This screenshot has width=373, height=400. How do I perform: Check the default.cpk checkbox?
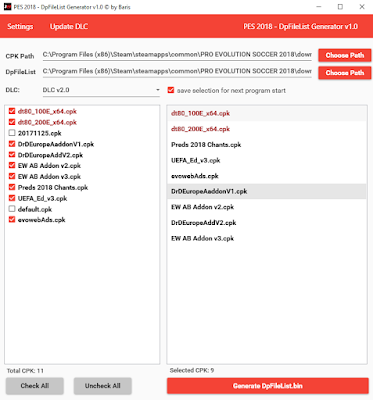pyautogui.click(x=12, y=209)
